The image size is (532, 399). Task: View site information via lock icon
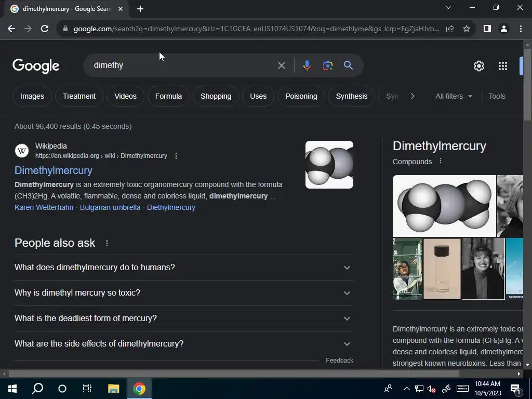pyautogui.click(x=65, y=29)
